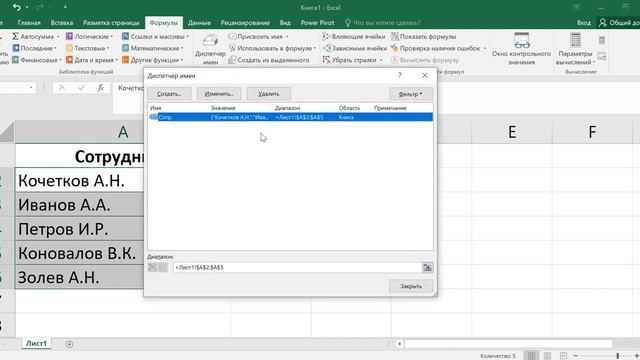
Task: Click the collapse dialog range selector icon
Action: pos(427,267)
